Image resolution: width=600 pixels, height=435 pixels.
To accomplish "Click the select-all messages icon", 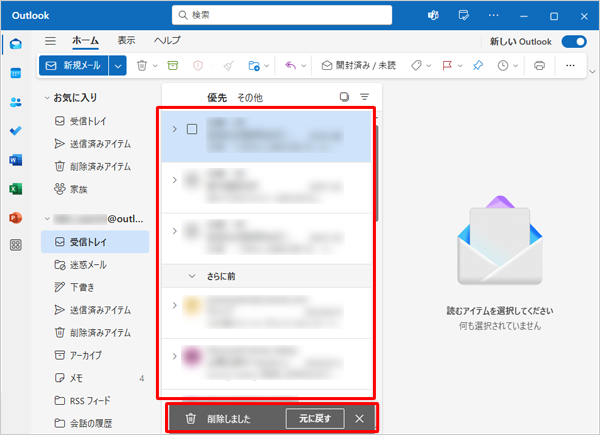I will [x=344, y=97].
